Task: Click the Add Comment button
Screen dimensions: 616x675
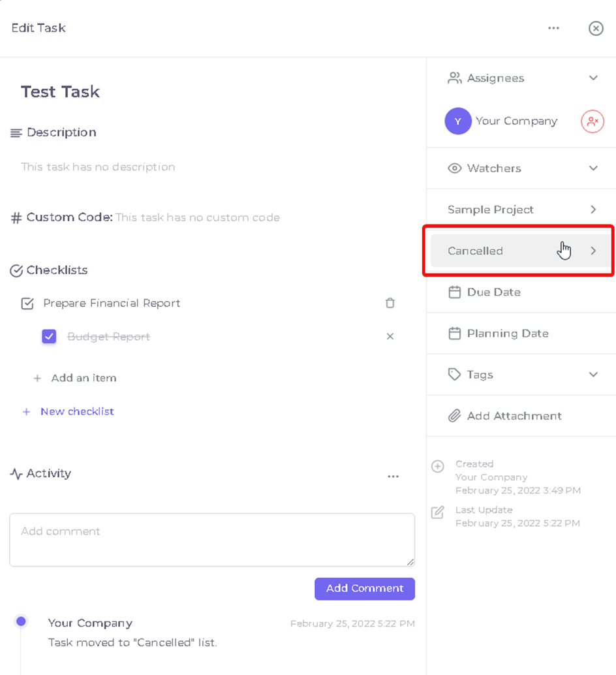Action: [365, 588]
